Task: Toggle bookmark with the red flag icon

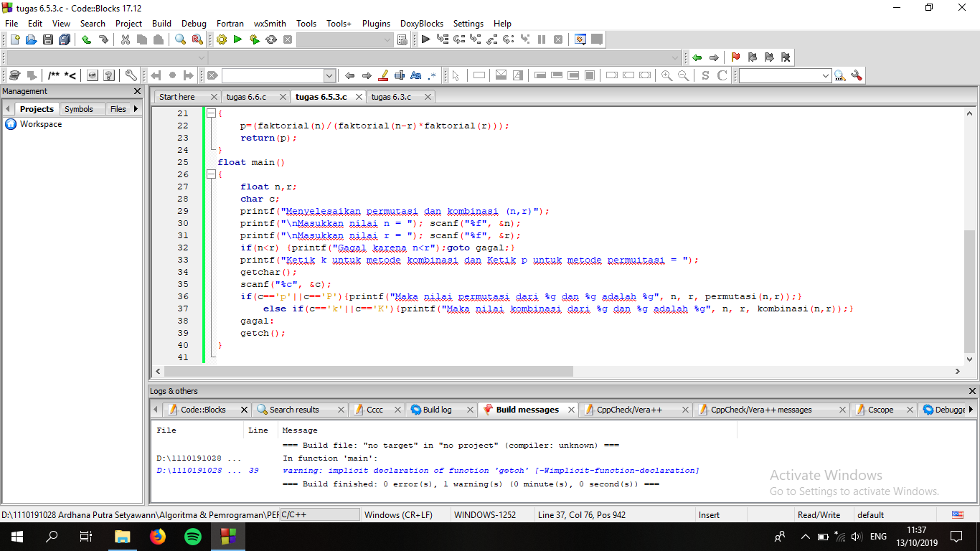Action: pos(735,57)
